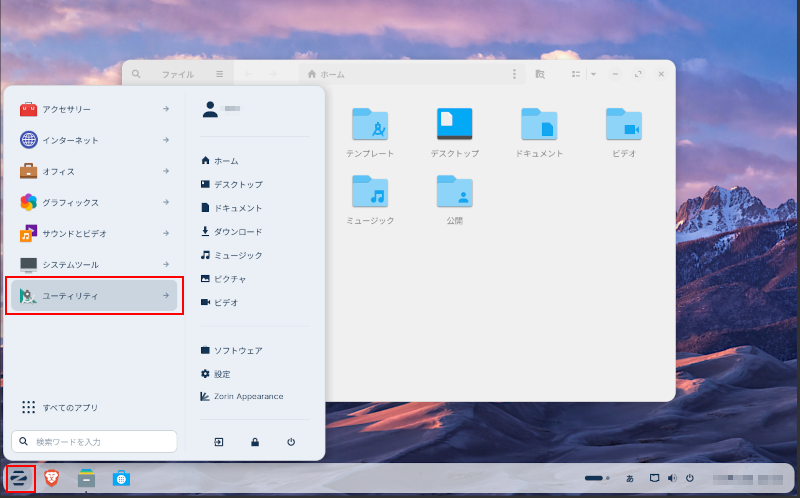Launch the Software store taskbar icon
The height and width of the screenshot is (498, 800).
121,479
